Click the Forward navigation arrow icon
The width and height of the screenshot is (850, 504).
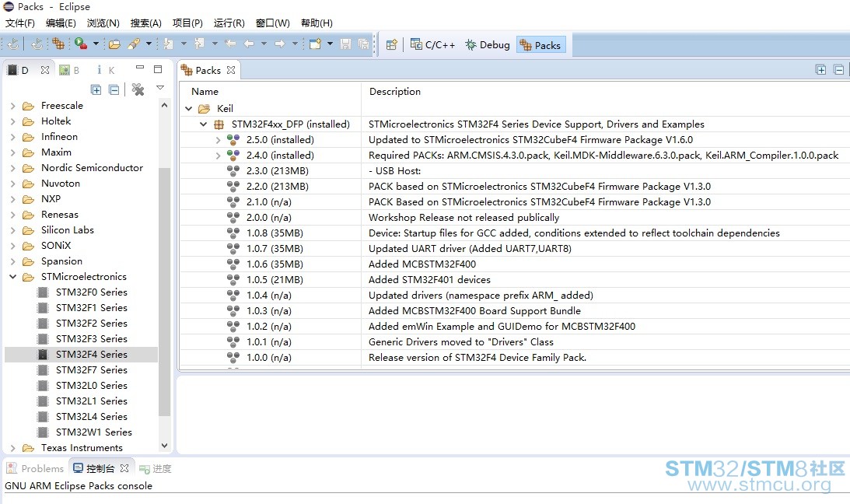[280, 44]
